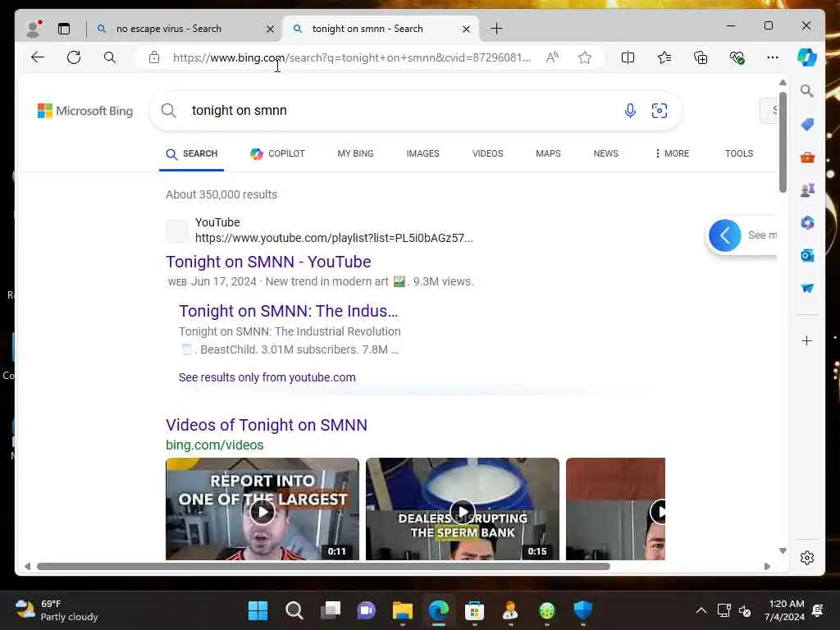Image resolution: width=840 pixels, height=630 pixels.
Task: Switch to 'no escape virus - Search' tab
Action: click(x=169, y=29)
